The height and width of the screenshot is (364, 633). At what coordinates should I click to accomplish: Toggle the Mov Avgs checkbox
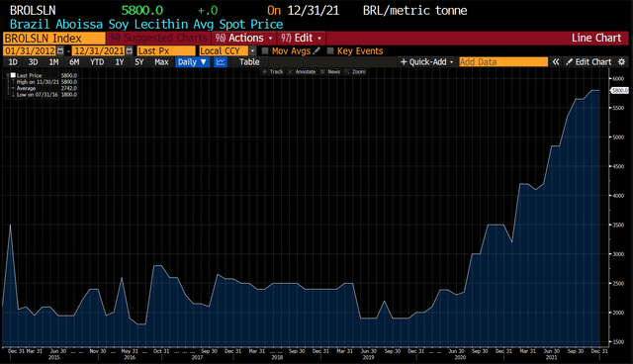(x=265, y=50)
